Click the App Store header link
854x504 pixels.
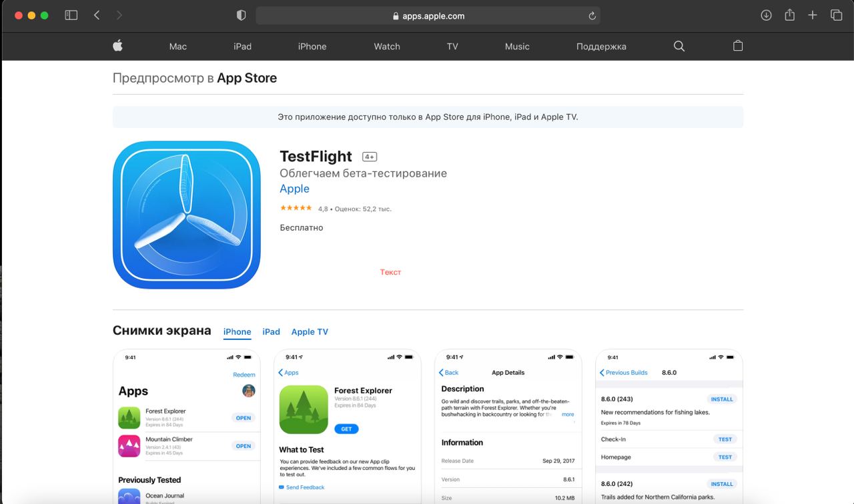pos(247,78)
